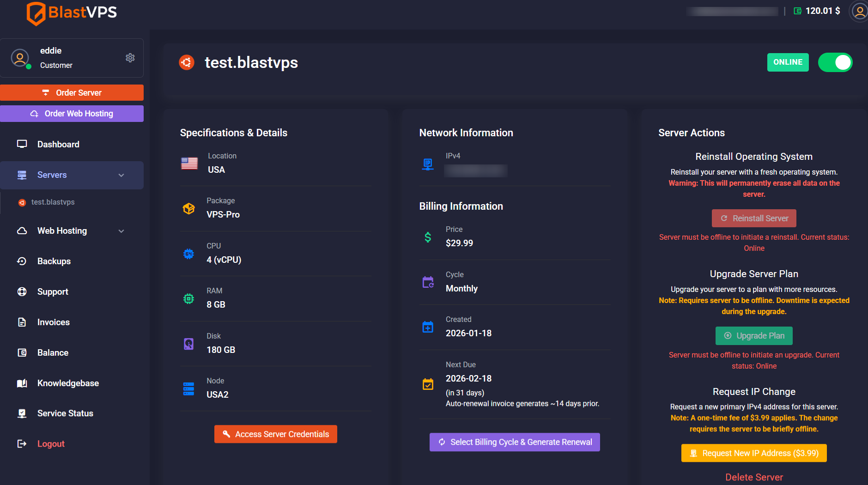Click the Ubuntu icon beside test.blastvps title

pos(187,62)
